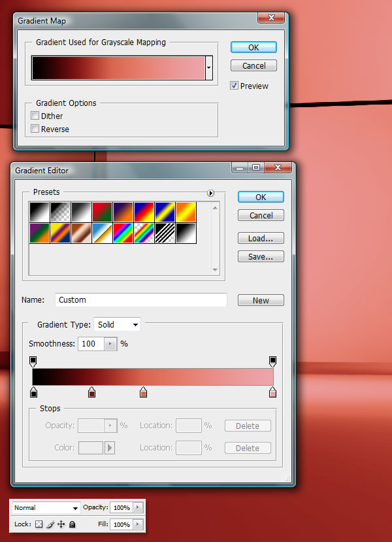Click OK in the Gradient Map dialog
The height and width of the screenshot is (542, 392).
point(253,47)
